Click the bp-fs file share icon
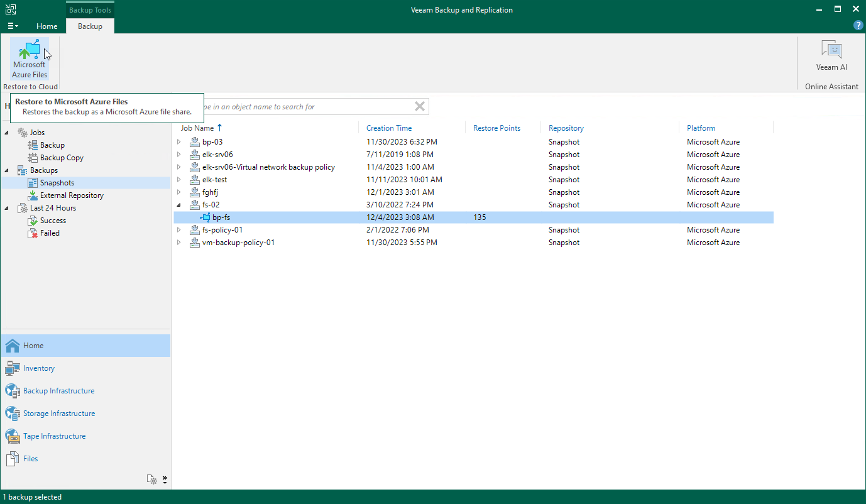 coord(206,217)
